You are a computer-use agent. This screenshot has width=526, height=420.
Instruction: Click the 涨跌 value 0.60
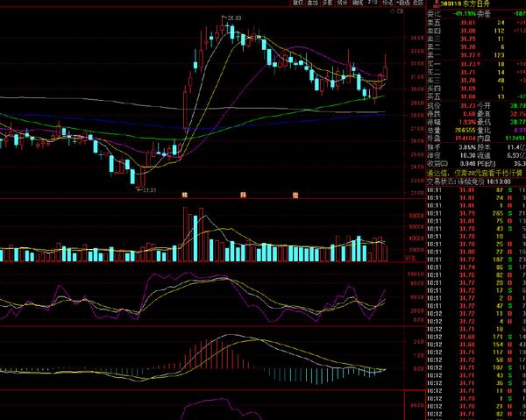coord(470,114)
